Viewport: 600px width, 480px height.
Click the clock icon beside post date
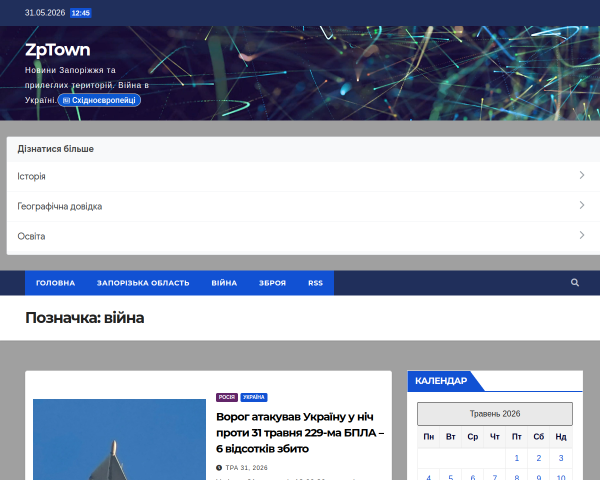tap(219, 468)
